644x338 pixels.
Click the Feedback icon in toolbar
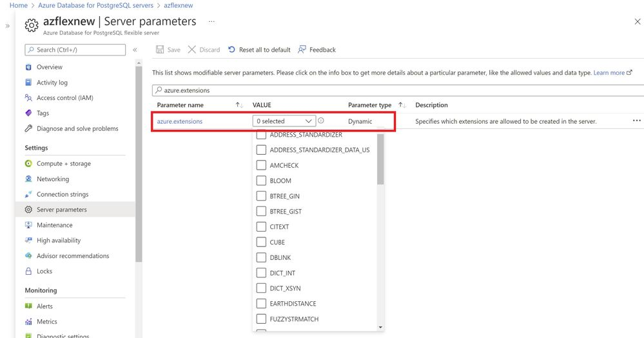coord(302,50)
